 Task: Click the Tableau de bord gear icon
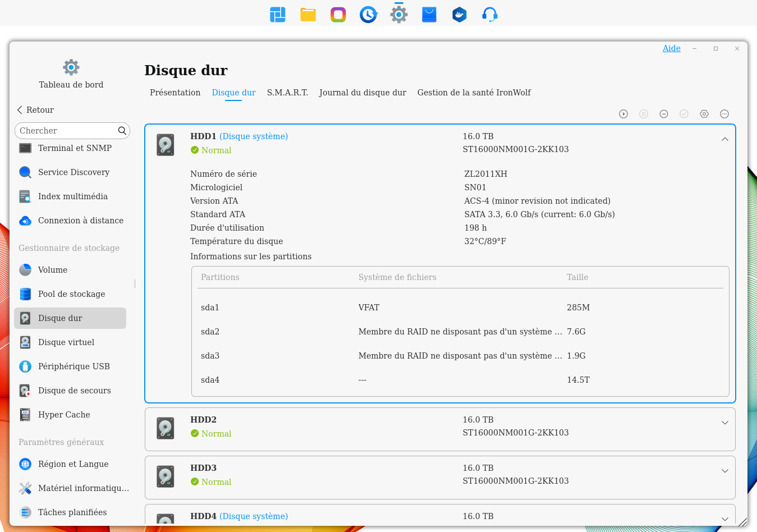pyautogui.click(x=71, y=67)
